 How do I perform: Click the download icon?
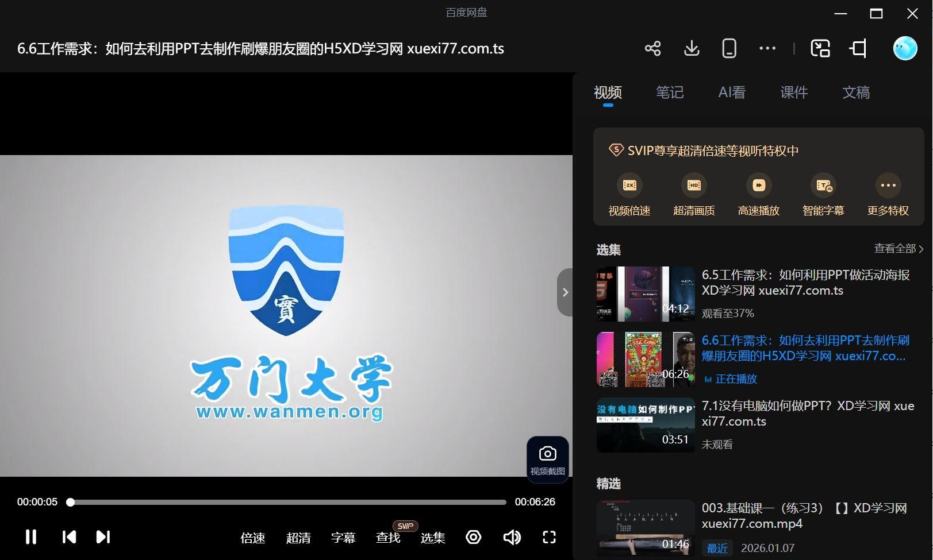(691, 48)
